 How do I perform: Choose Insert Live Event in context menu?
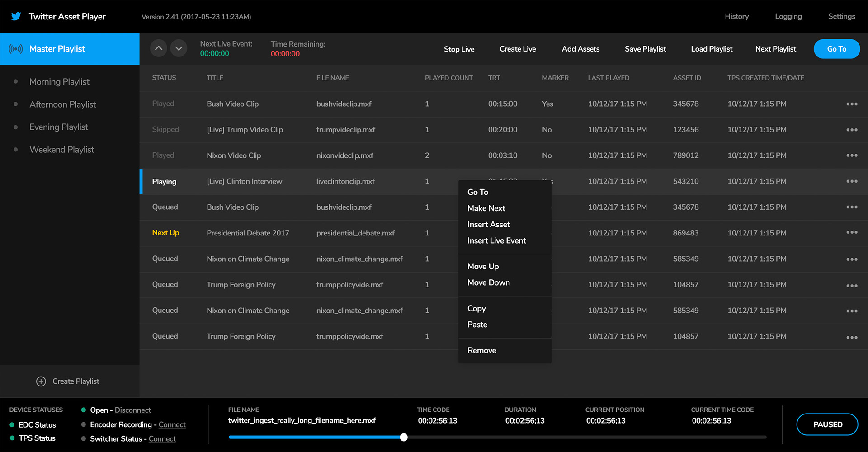click(497, 241)
